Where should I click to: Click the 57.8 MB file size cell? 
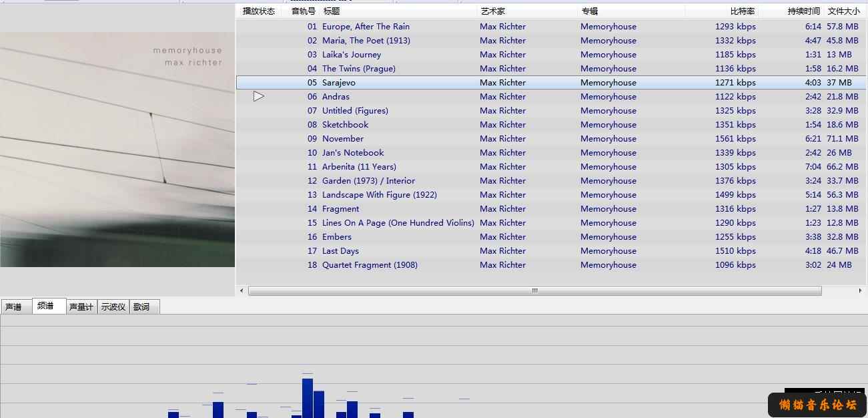pos(843,27)
